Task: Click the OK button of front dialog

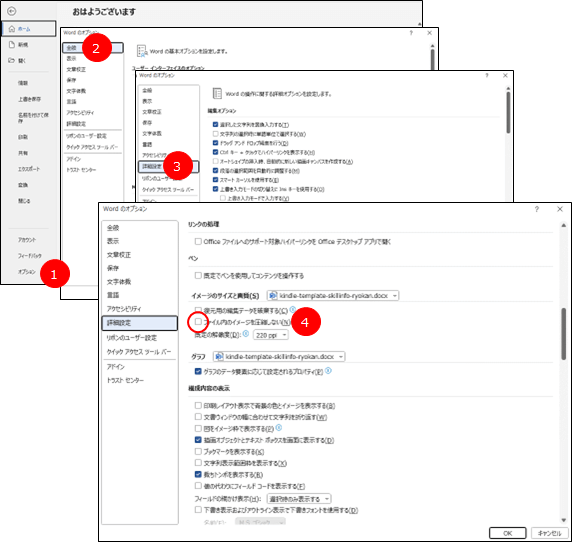Action: 507,533
